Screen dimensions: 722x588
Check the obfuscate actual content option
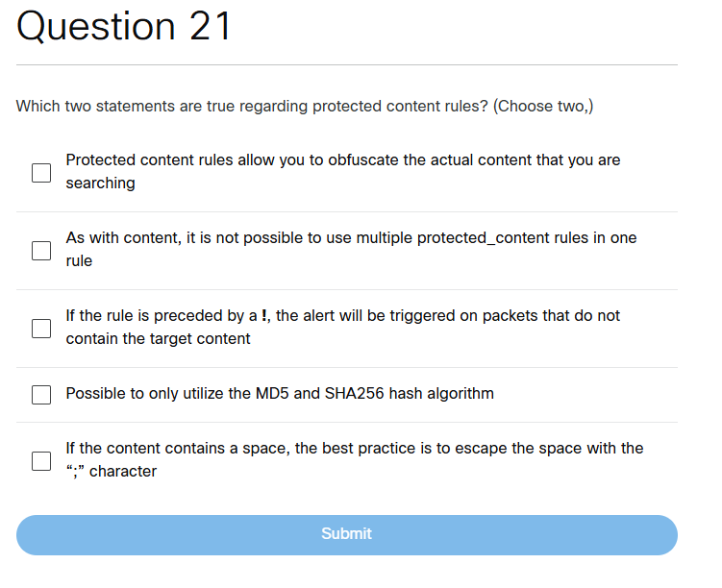(x=41, y=173)
